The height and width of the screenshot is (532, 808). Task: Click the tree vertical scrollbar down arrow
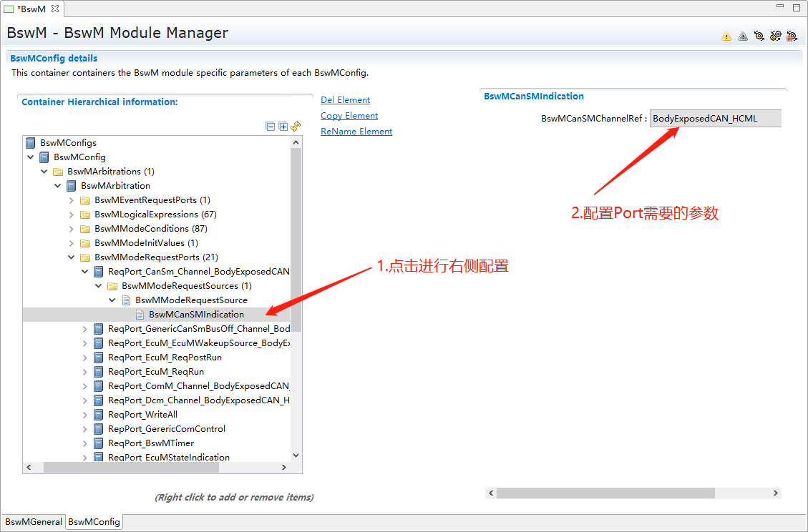(x=296, y=455)
